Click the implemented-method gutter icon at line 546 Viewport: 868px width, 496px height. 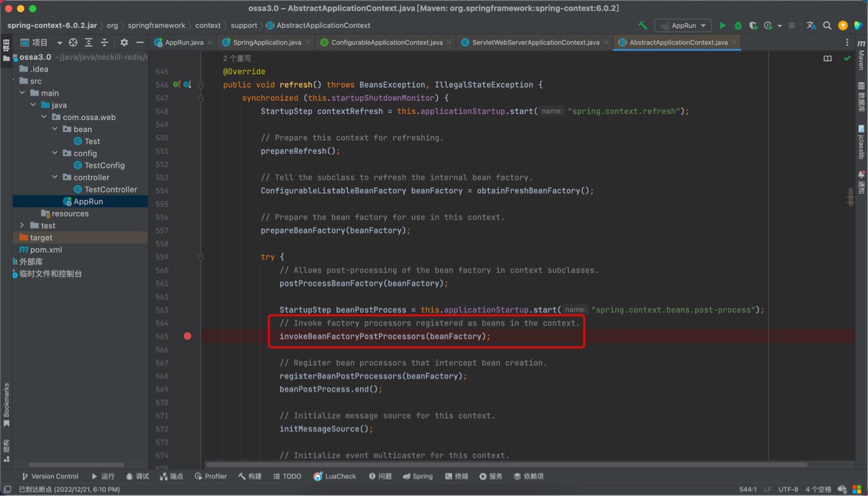176,85
